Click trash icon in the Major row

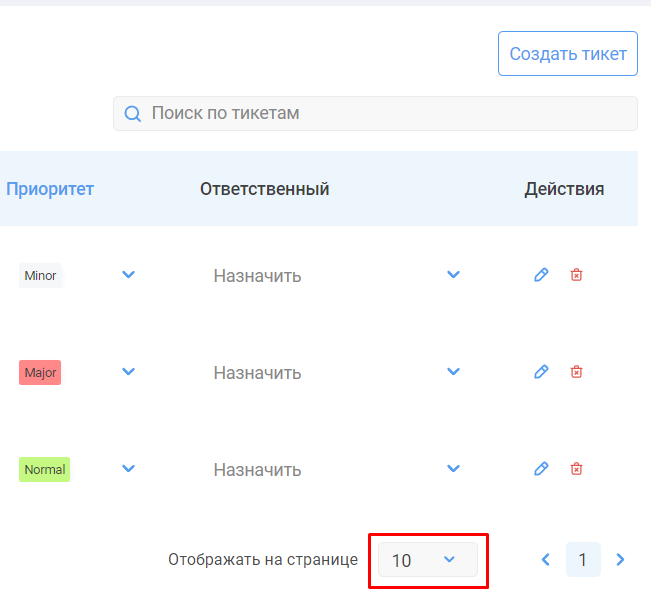coord(576,372)
